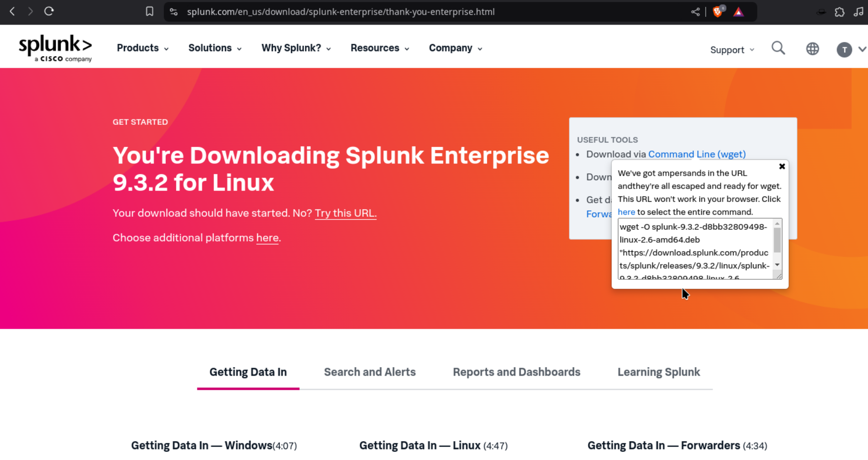Click the Try this URL link

[x=345, y=213]
